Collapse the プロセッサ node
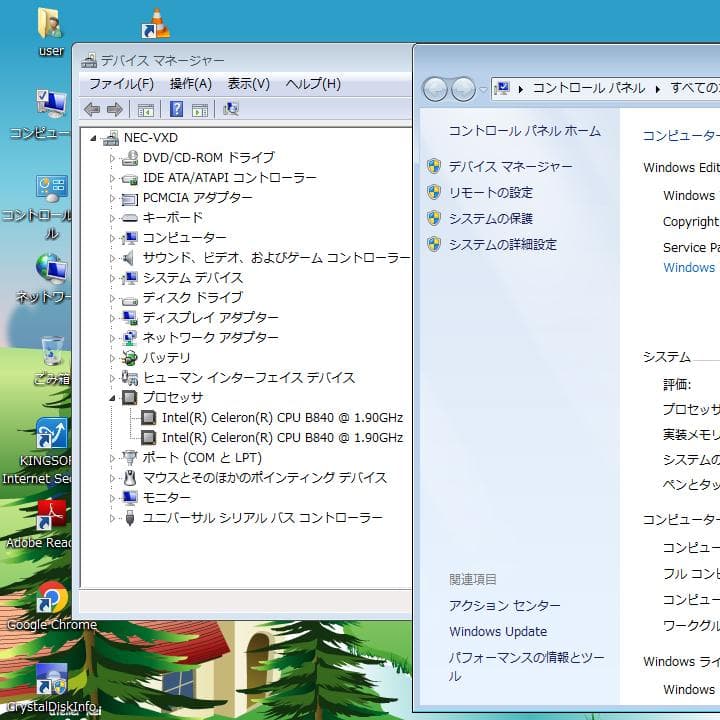Screen dimensions: 720x720 [x=112, y=398]
